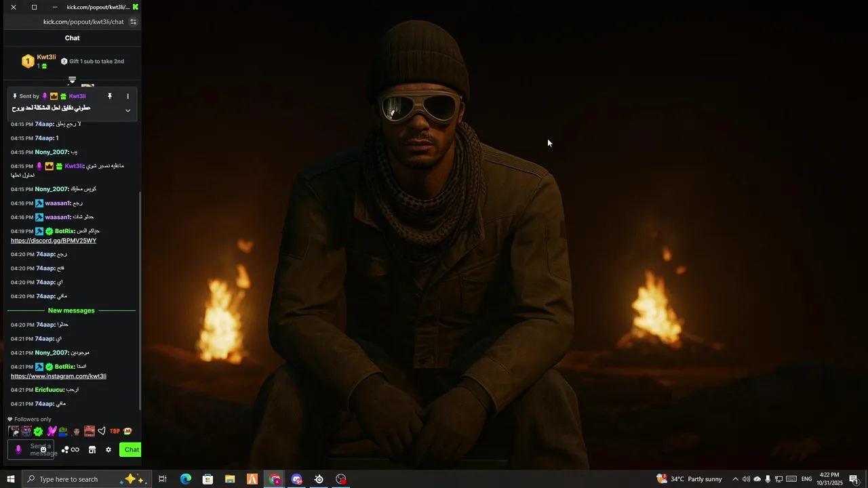868x488 pixels.
Task: Click the Kick logo in the title bar
Action: click(x=136, y=7)
